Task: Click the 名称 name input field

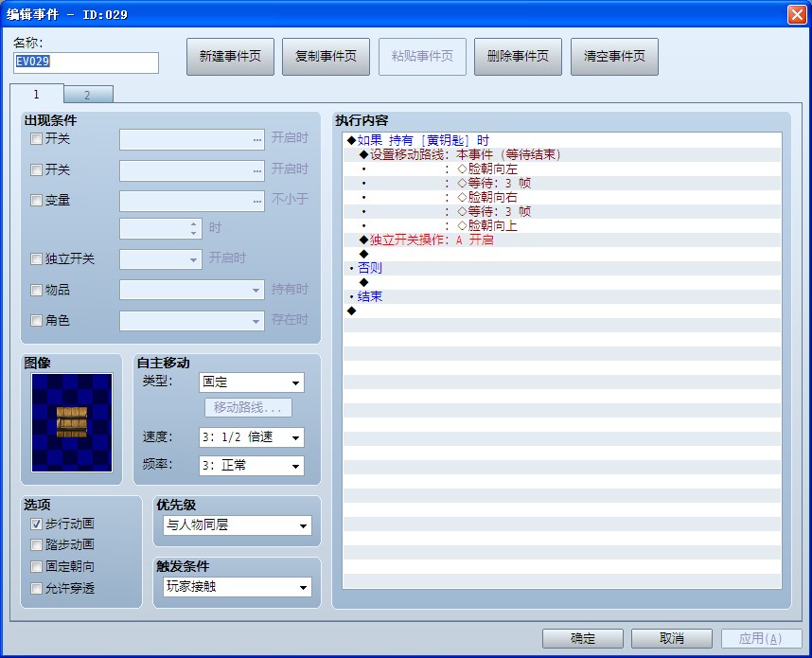Action: point(86,62)
